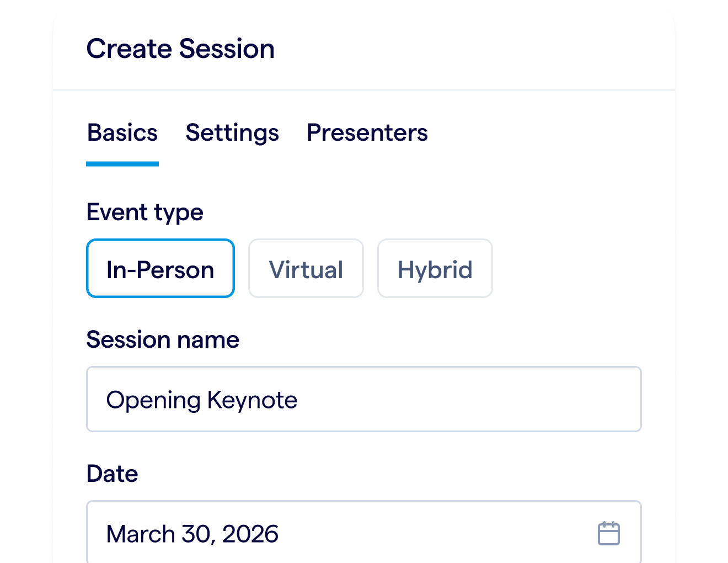
Task: Click the Opening Keynote text
Action: click(202, 400)
